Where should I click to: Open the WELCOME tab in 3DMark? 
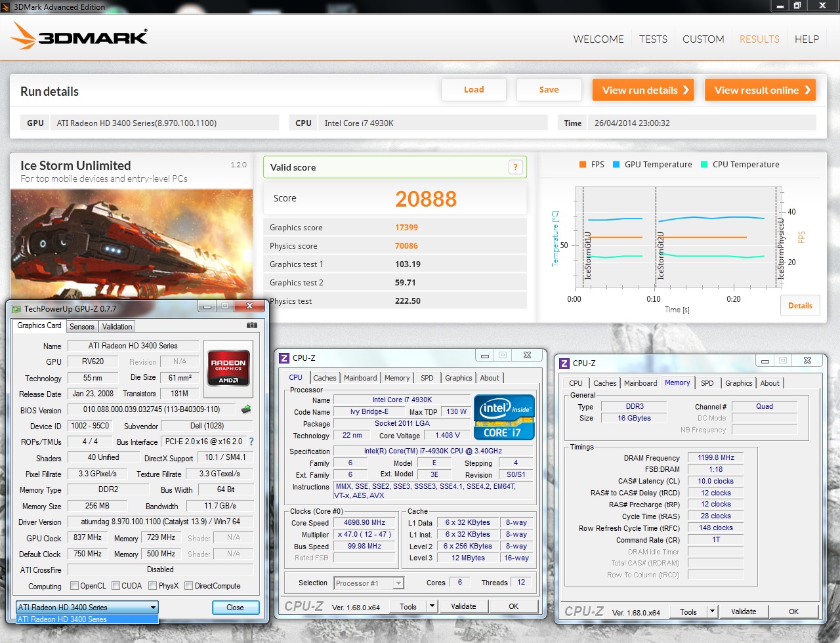[x=598, y=39]
